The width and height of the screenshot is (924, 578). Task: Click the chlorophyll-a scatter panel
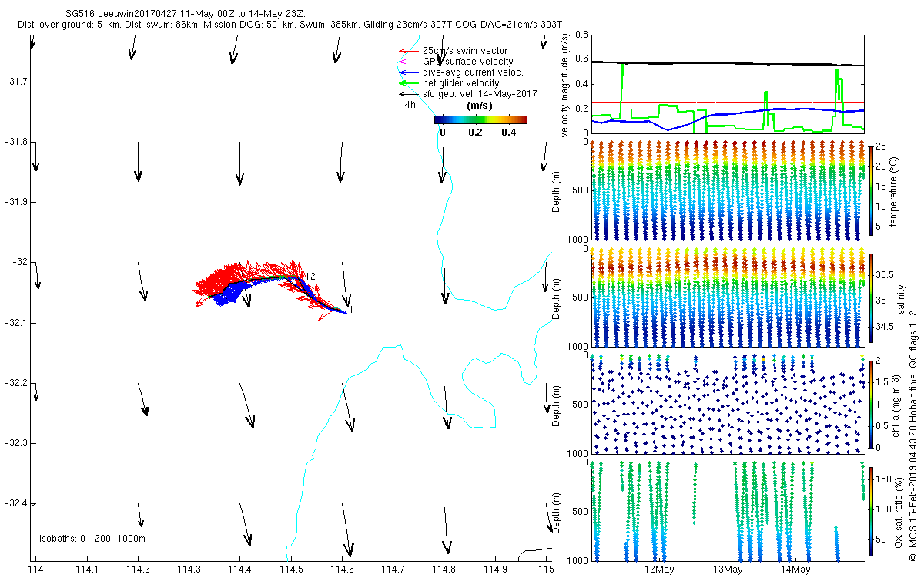click(728, 404)
